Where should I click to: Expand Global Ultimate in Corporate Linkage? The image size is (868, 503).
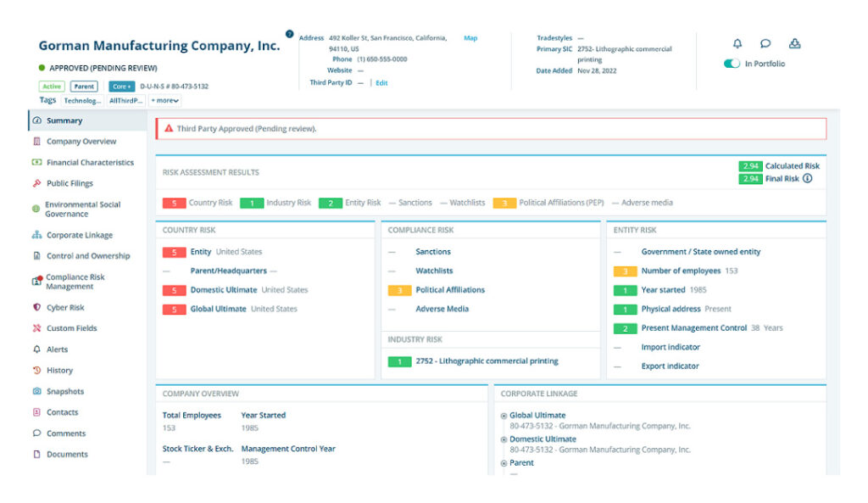(x=504, y=416)
